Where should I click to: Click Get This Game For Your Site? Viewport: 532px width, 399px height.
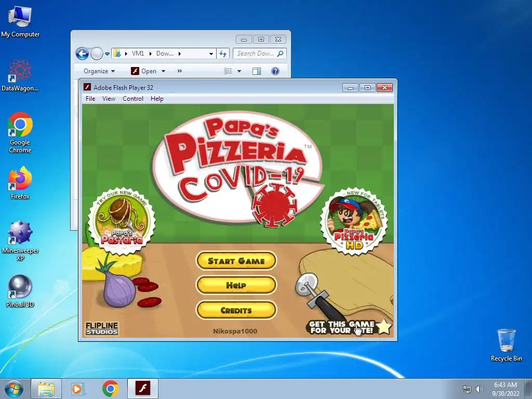[x=350, y=327]
